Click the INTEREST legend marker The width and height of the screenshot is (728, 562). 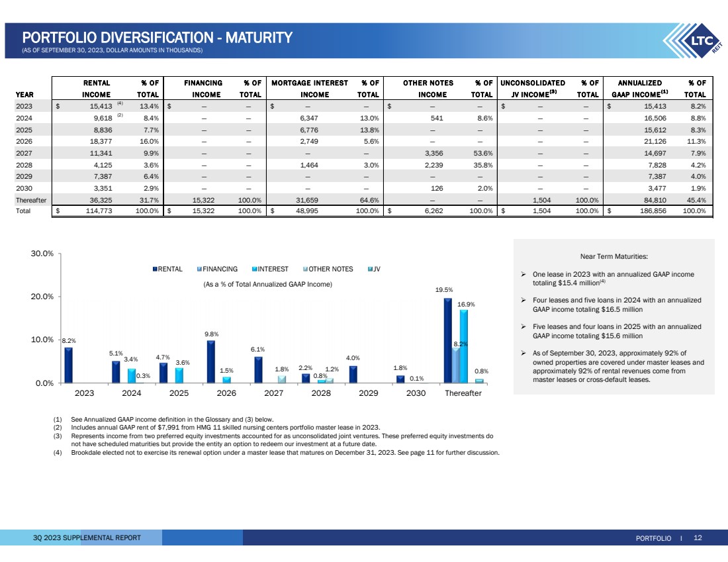coord(254,269)
